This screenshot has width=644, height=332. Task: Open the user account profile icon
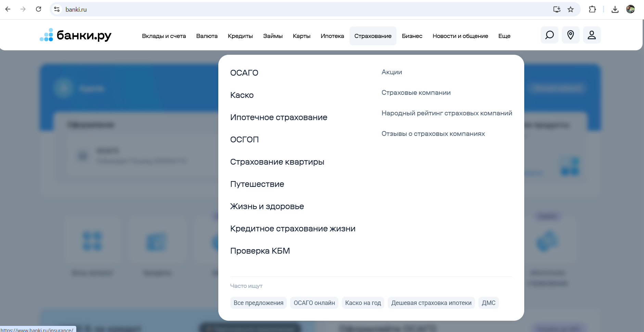point(592,35)
